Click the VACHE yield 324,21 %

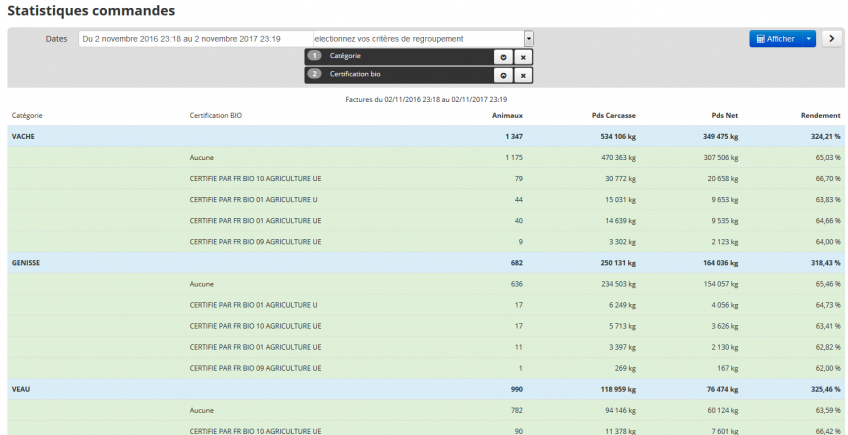click(x=826, y=136)
